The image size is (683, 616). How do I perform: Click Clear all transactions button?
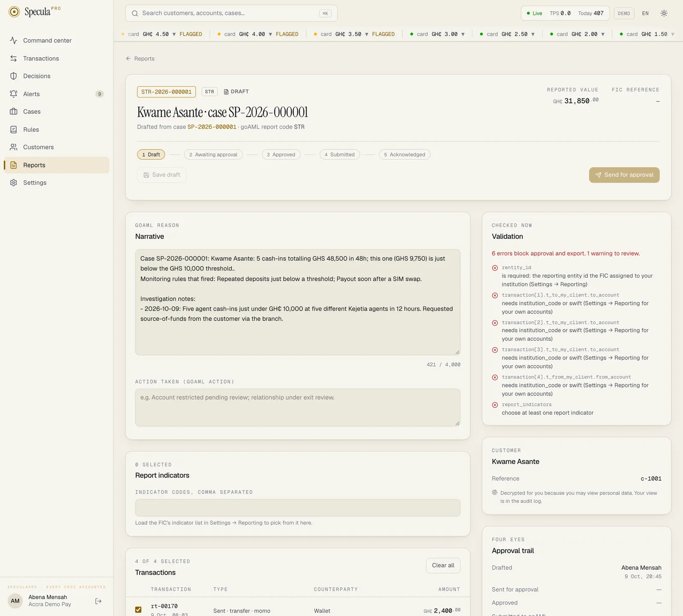443,565
